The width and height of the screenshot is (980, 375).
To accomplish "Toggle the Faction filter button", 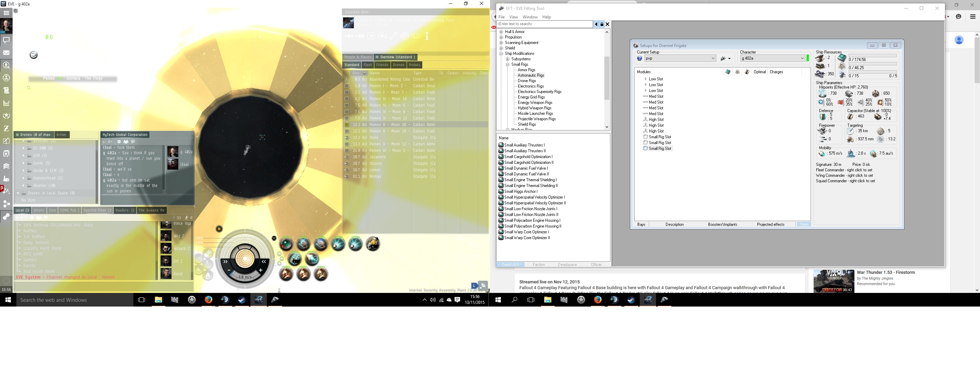I will click(538, 265).
